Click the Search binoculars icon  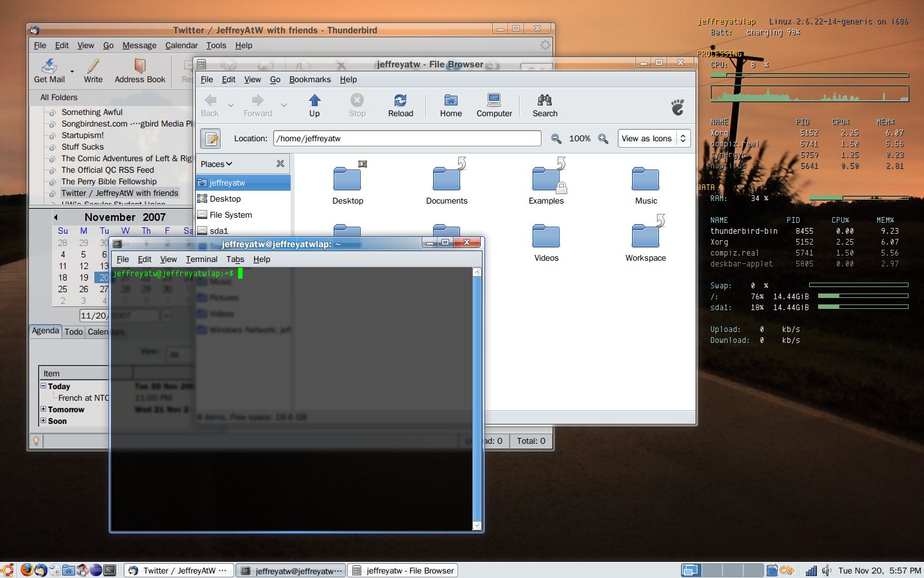point(545,100)
